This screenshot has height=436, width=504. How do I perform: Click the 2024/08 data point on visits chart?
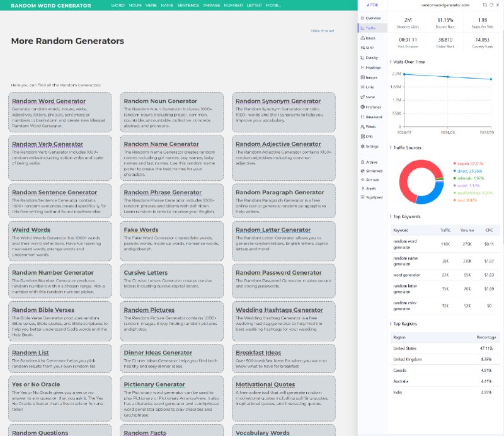pyautogui.click(x=448, y=77)
